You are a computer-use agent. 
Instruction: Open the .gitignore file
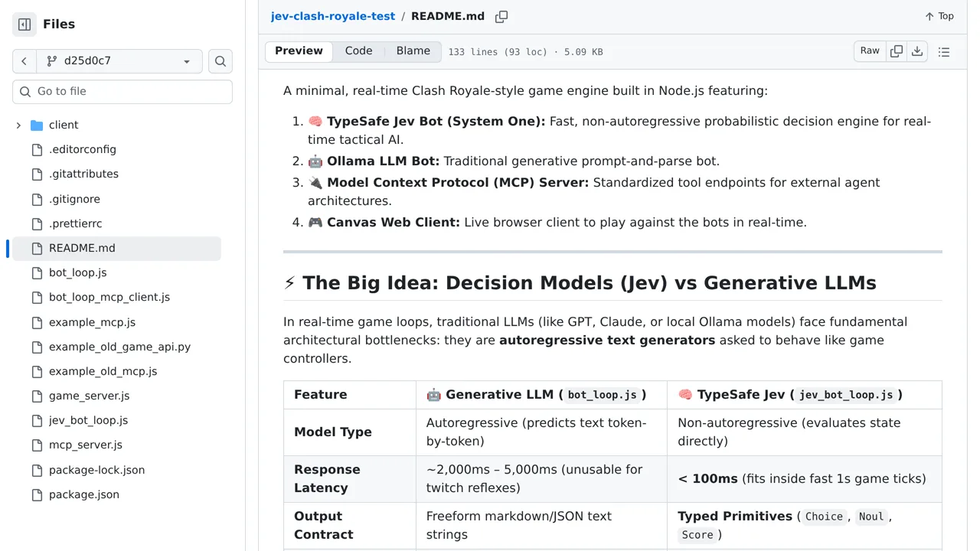74,200
